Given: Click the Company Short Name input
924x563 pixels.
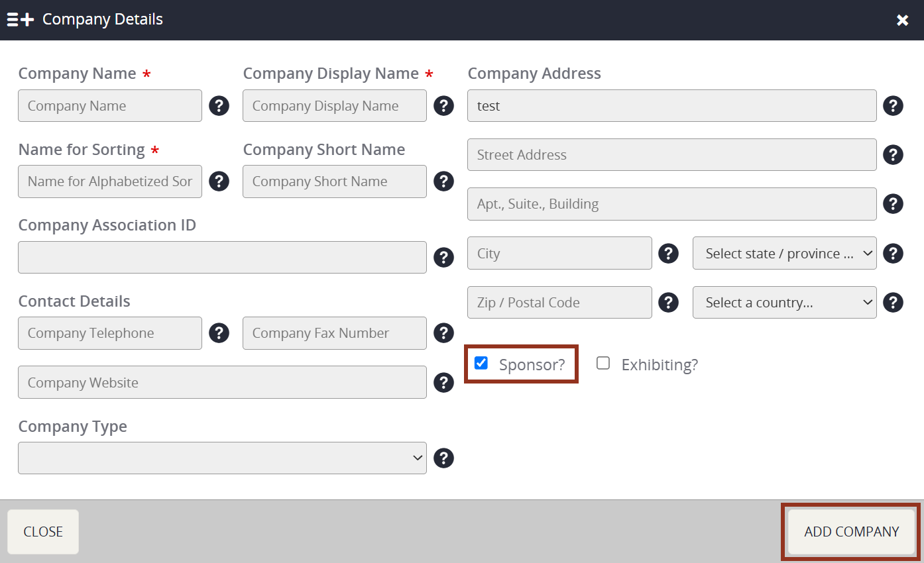Looking at the screenshot, I should pos(335,181).
